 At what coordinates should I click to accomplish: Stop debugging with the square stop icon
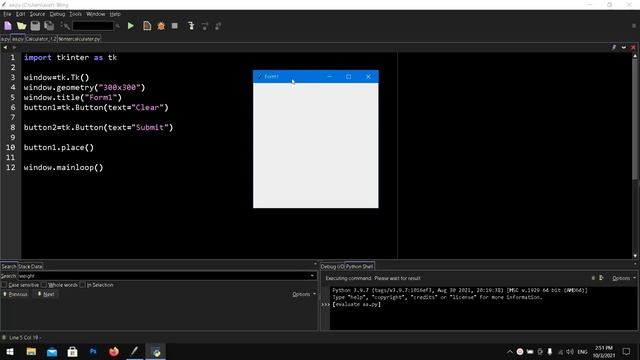[x=175, y=26]
